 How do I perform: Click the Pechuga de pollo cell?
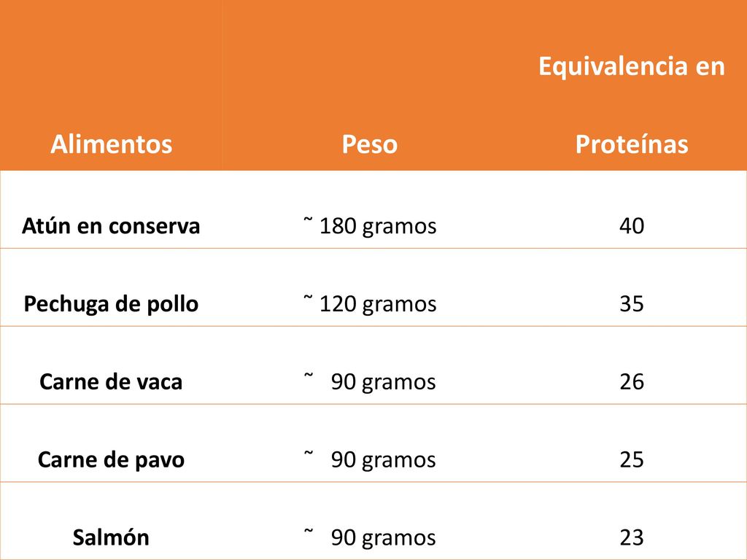[x=111, y=304]
